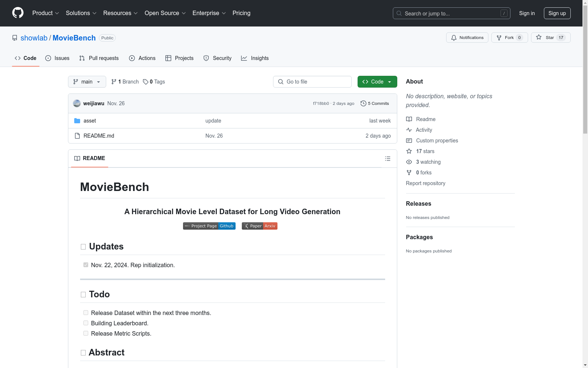This screenshot has width=588, height=368.
Task: Click the repository icon beside showlab
Action: (x=15, y=38)
